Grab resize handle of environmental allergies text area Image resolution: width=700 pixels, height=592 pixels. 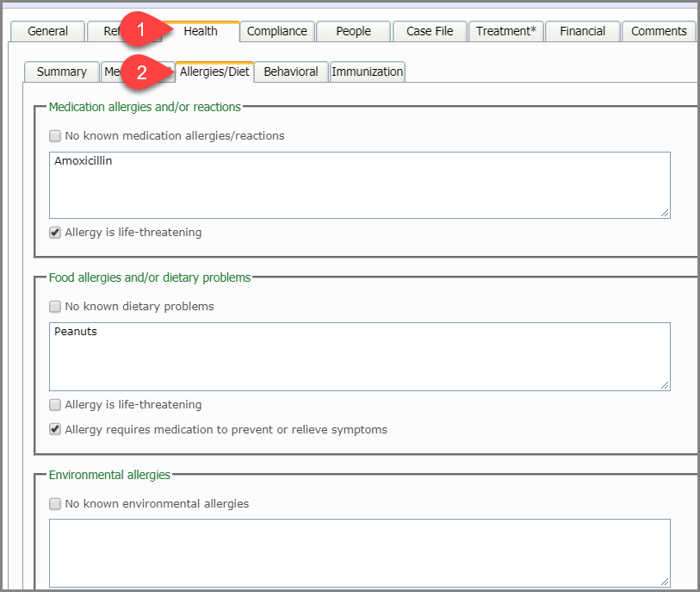[x=665, y=582]
